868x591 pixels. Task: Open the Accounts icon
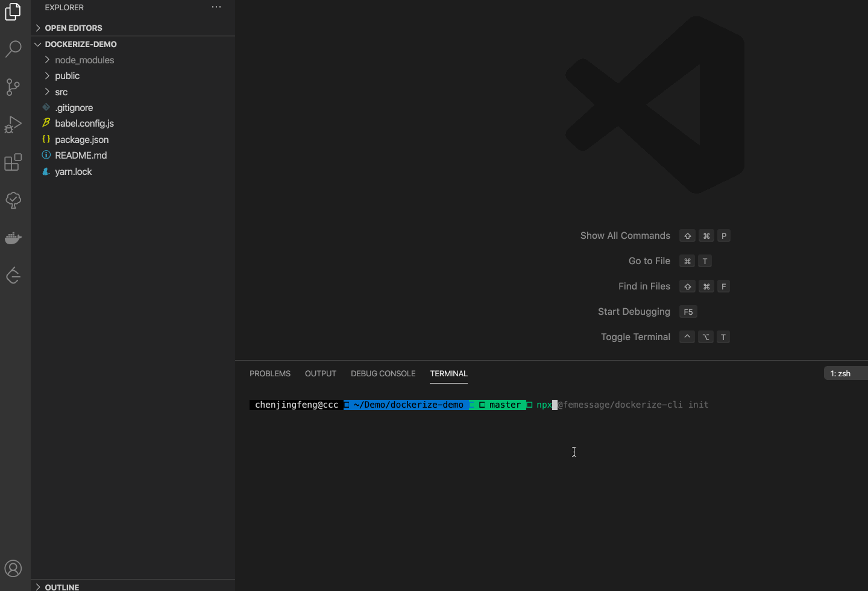click(13, 569)
